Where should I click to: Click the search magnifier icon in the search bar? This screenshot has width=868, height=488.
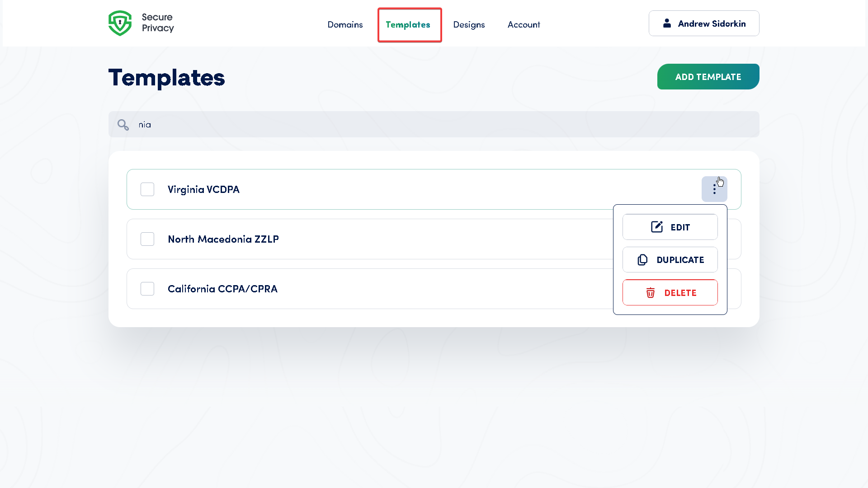(123, 124)
